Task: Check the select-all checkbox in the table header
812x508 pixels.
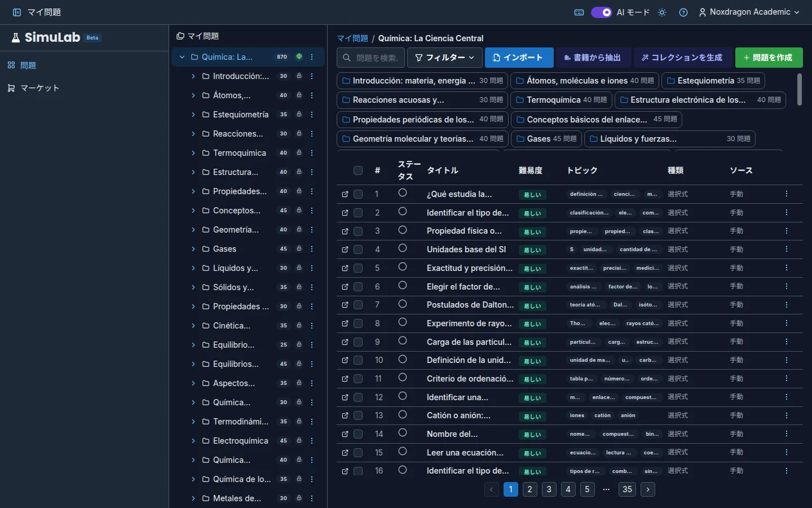Action: [x=358, y=170]
